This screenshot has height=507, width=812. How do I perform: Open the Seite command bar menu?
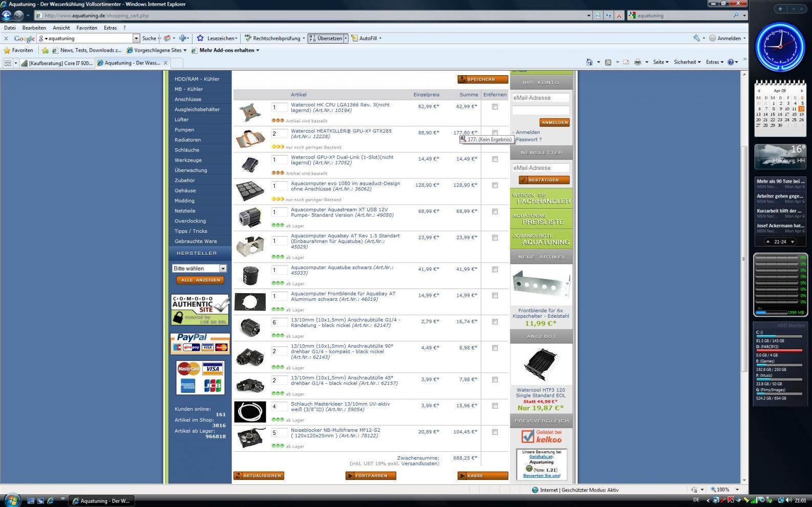pos(660,62)
